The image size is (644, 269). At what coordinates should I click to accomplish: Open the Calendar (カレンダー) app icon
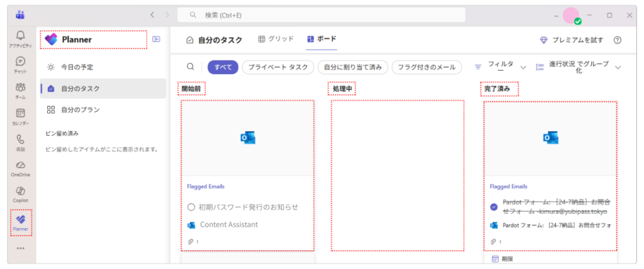(x=21, y=117)
